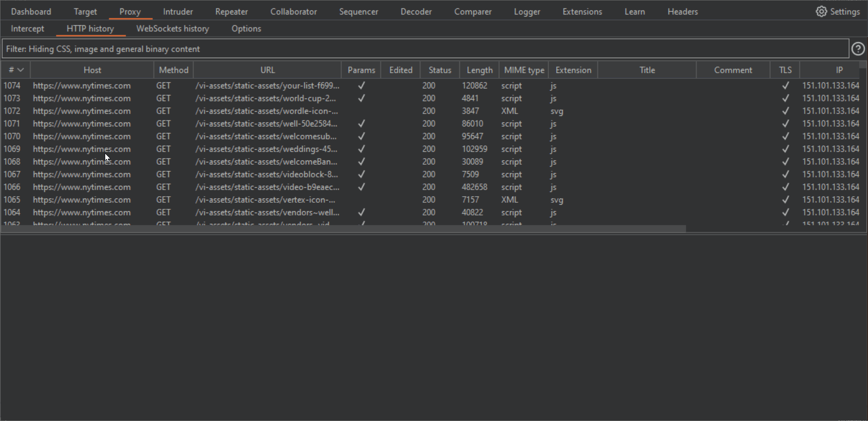Screen dimensions: 868x421
Task: Select request row number 1073
Action: [x=431, y=98]
